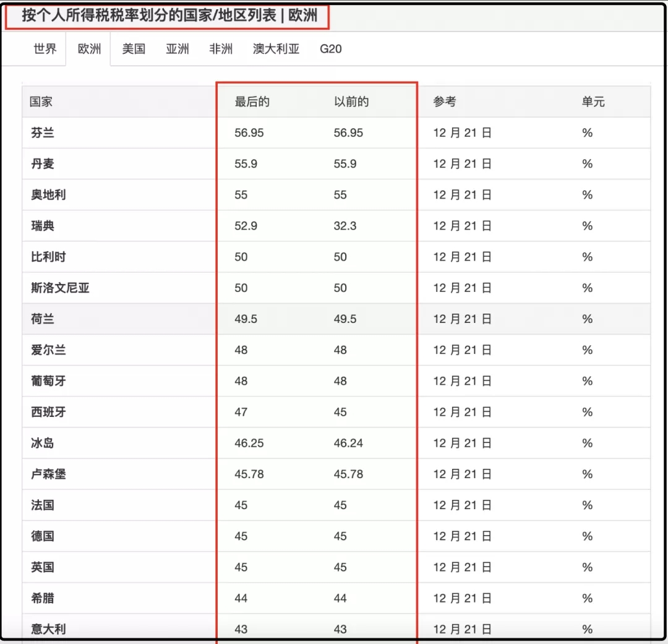The image size is (668, 644).
Task: Open the 瑞典 country link
Action: pyautogui.click(x=43, y=226)
